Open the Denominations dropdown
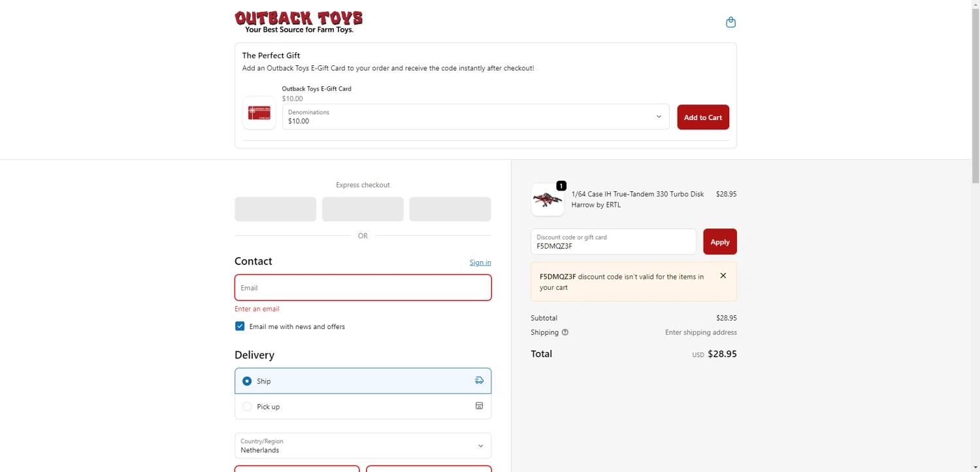 tap(476, 117)
